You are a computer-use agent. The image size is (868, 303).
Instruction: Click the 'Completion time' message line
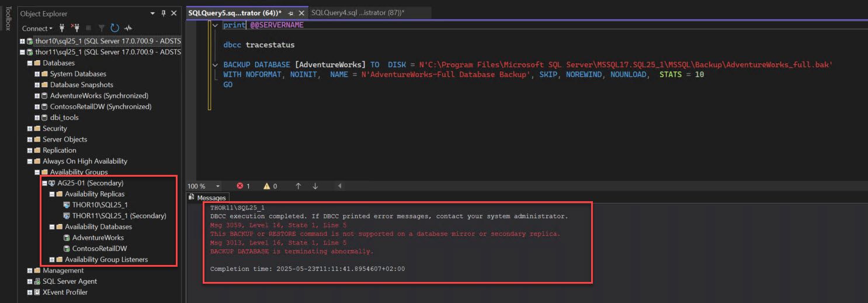point(307,269)
